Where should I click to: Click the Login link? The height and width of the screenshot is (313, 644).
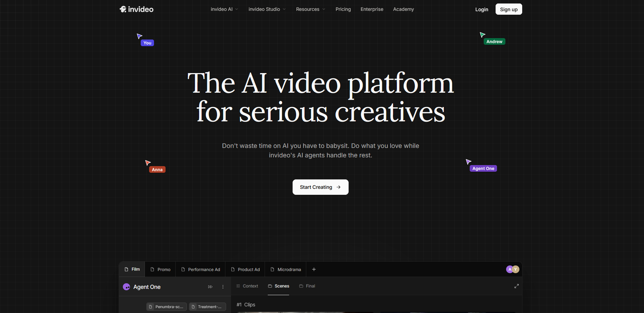pos(482,9)
